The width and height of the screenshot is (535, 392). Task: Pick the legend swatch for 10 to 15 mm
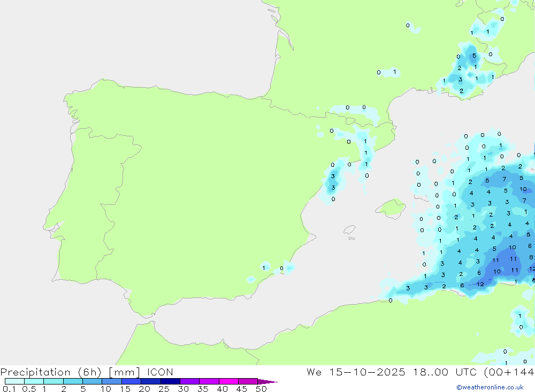(x=112, y=381)
